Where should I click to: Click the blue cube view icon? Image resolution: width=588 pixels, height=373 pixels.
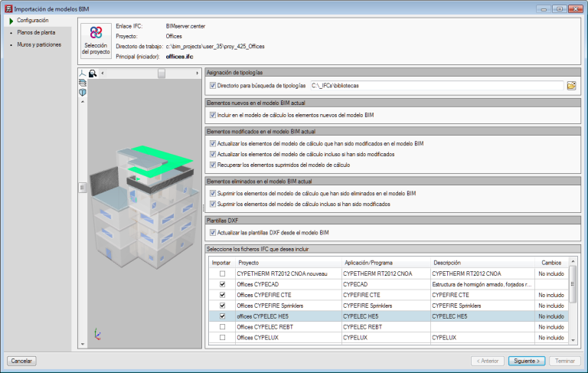[x=83, y=93]
